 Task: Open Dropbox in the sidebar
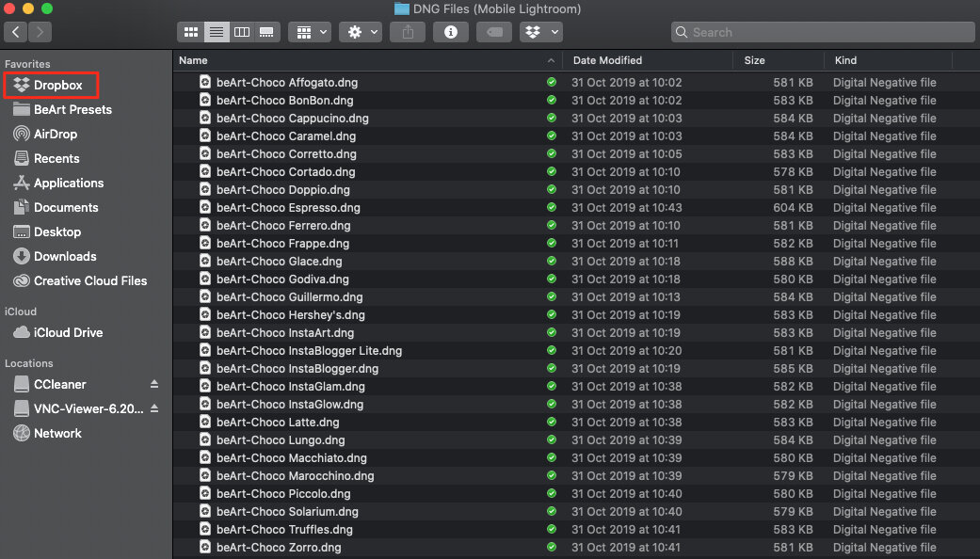tap(51, 85)
